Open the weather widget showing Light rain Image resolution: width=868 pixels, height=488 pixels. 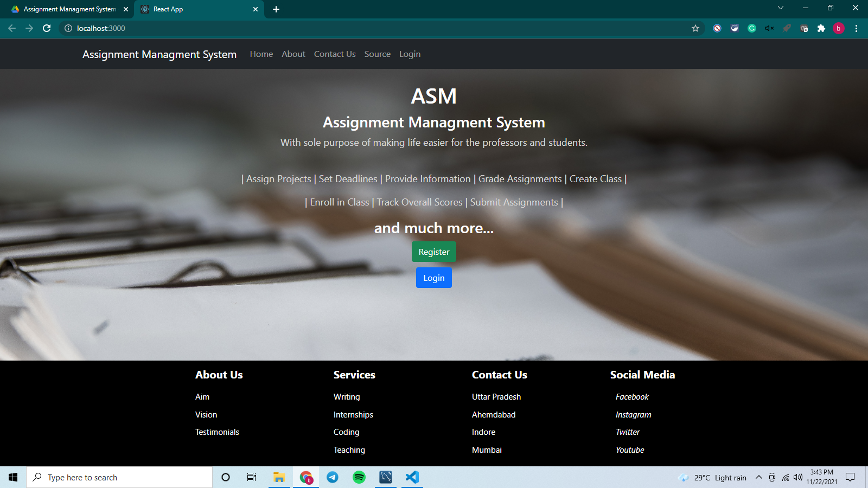point(712,478)
